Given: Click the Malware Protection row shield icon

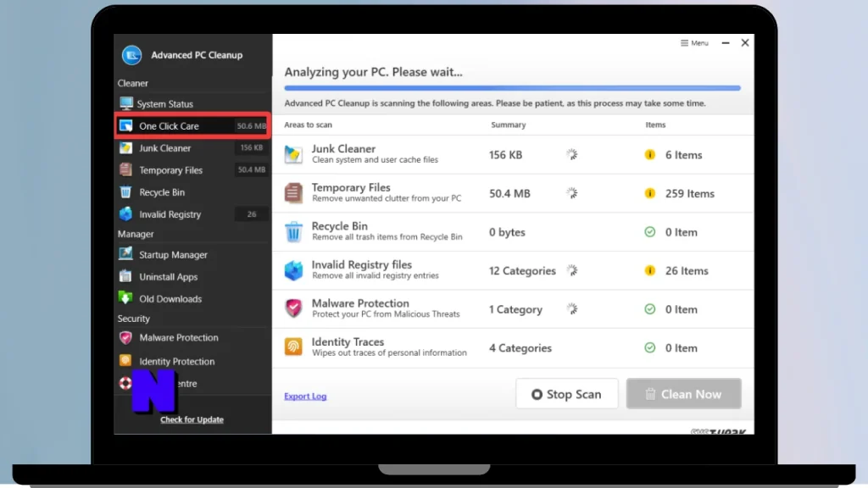Looking at the screenshot, I should pyautogui.click(x=293, y=308).
